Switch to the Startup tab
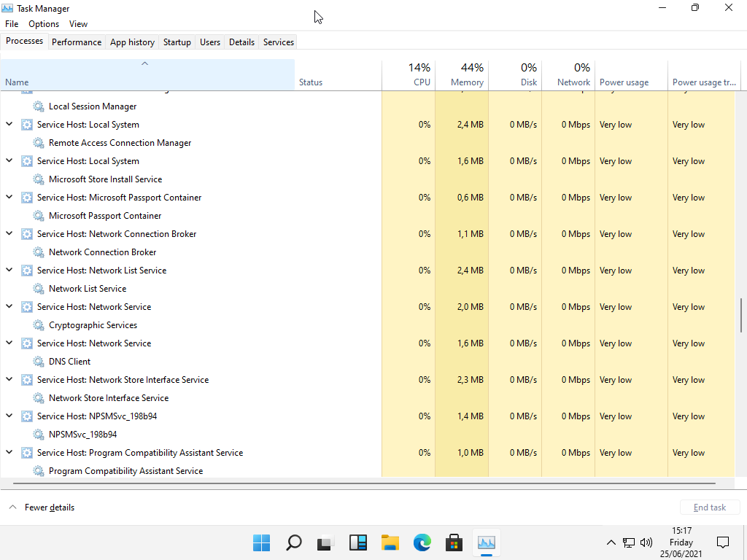 point(177,42)
